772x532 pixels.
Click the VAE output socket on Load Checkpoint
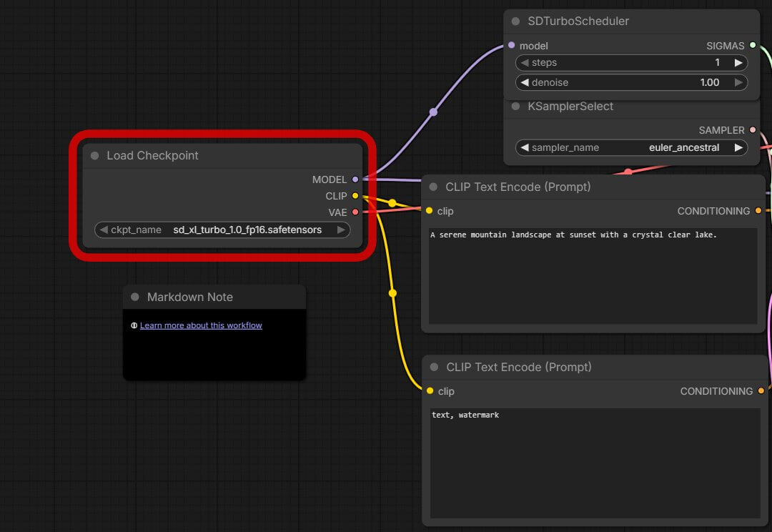(x=355, y=212)
